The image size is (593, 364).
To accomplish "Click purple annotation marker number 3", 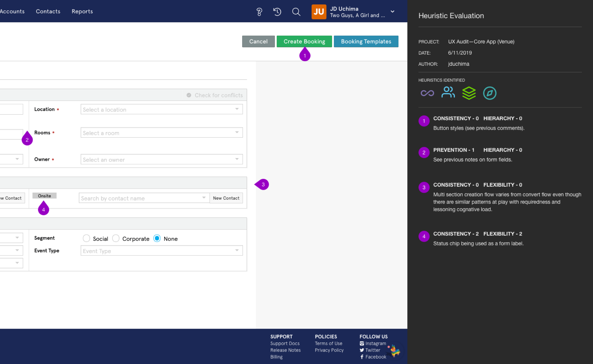I will pyautogui.click(x=263, y=185).
